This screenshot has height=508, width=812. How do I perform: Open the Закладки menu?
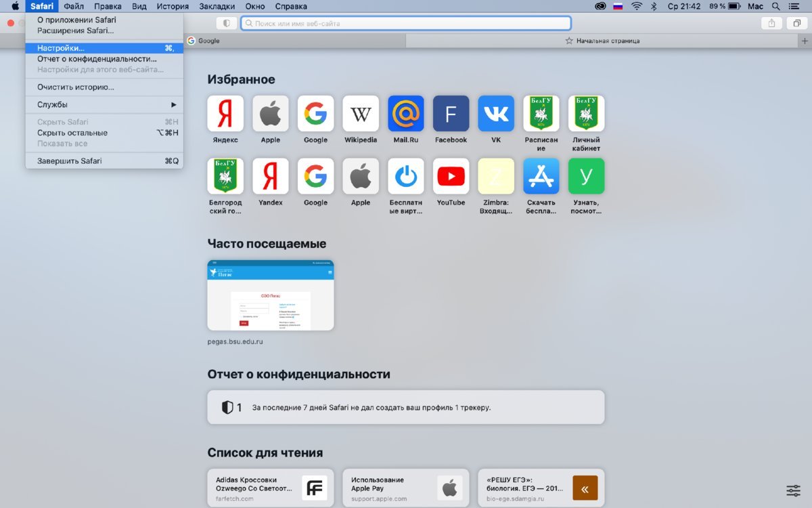point(217,6)
